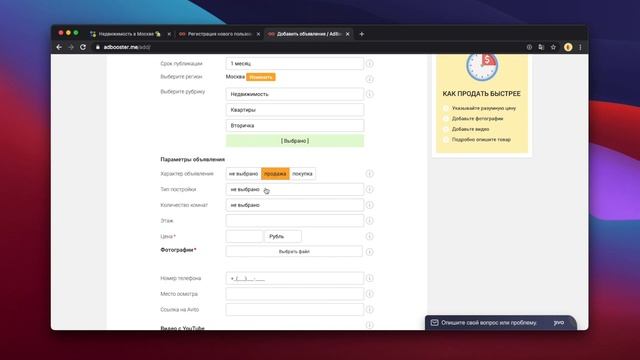Click the Этаж input field

pyautogui.click(x=295, y=221)
